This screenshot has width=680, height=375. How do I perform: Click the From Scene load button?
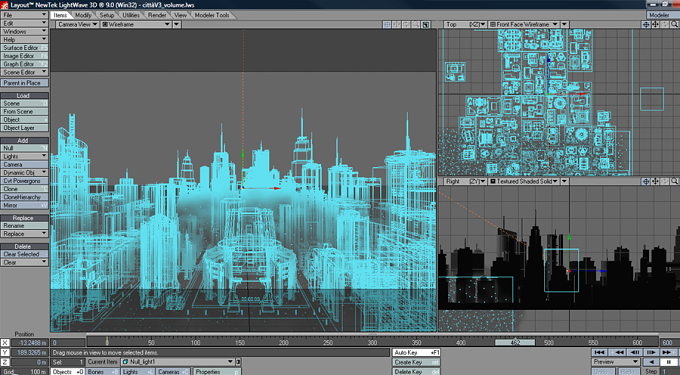coord(24,111)
